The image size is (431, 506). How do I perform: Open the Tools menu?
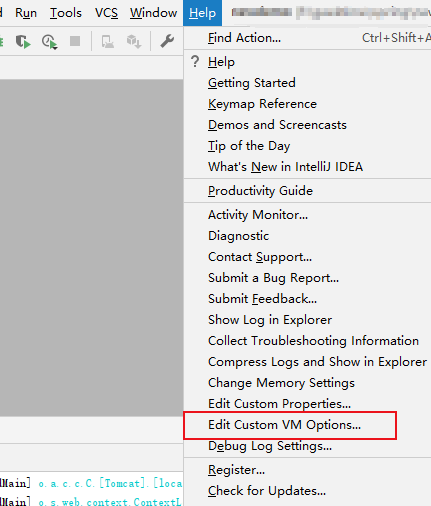tap(66, 13)
